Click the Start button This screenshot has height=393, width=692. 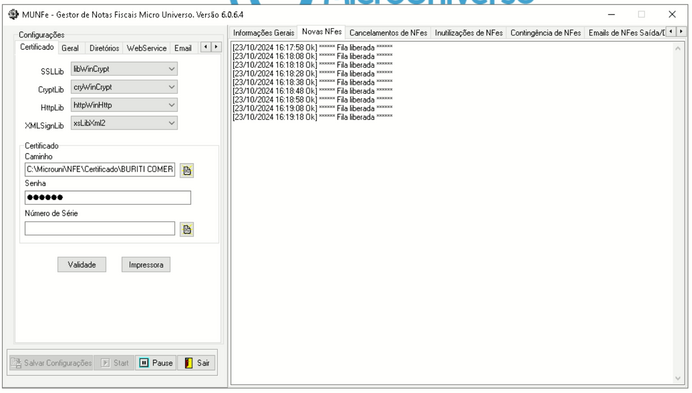[x=115, y=363]
